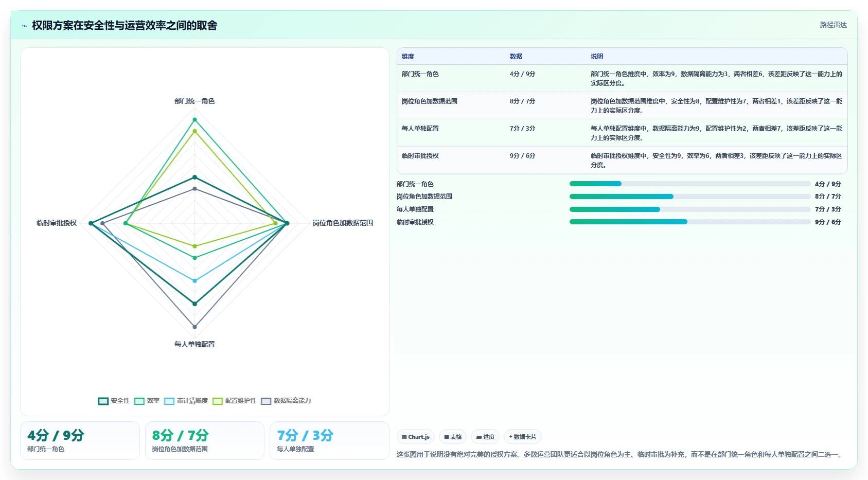Click the Chart.js chip
868x480 pixels.
(416, 437)
